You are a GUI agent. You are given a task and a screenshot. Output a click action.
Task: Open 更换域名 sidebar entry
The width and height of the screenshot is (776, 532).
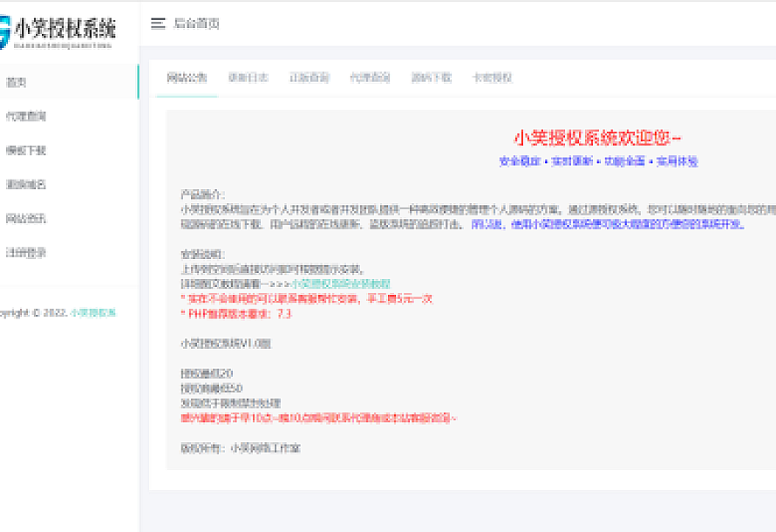26,185
